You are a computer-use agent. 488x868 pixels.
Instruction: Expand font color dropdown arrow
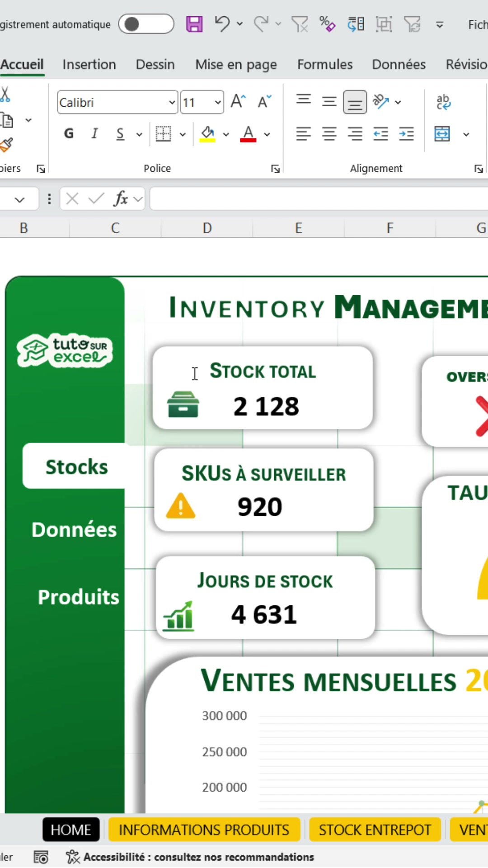[x=267, y=134]
